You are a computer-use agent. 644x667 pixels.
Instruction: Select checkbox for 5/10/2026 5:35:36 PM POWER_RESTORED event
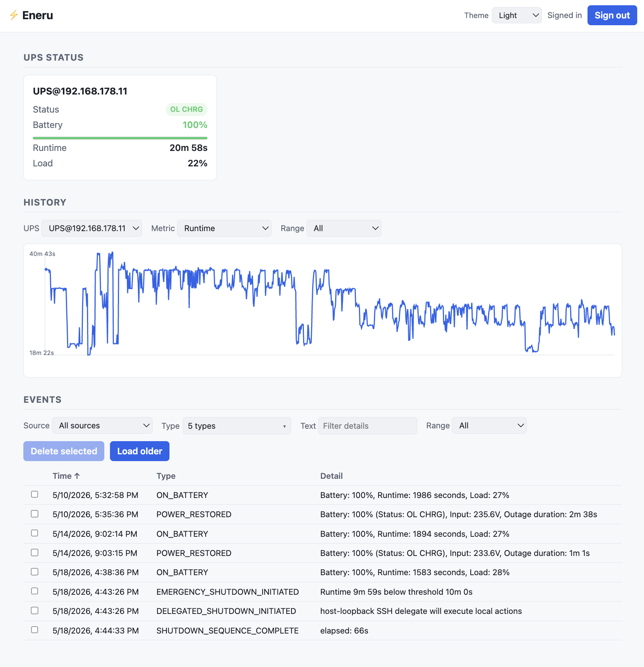click(x=35, y=514)
